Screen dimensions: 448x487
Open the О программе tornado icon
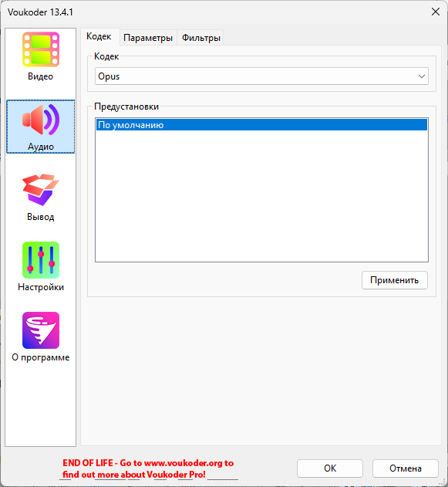click(41, 330)
